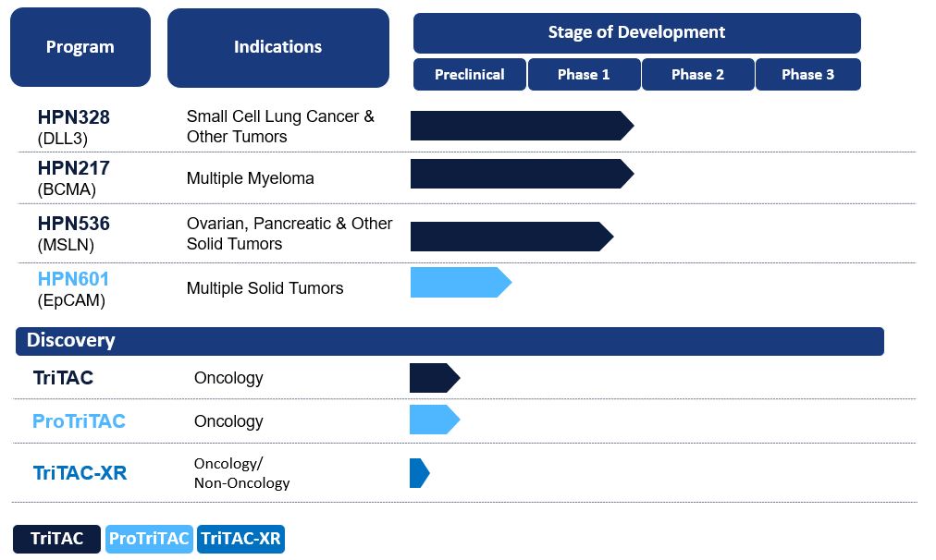
Task: Select the Stage of Development header
Action: click(x=636, y=32)
